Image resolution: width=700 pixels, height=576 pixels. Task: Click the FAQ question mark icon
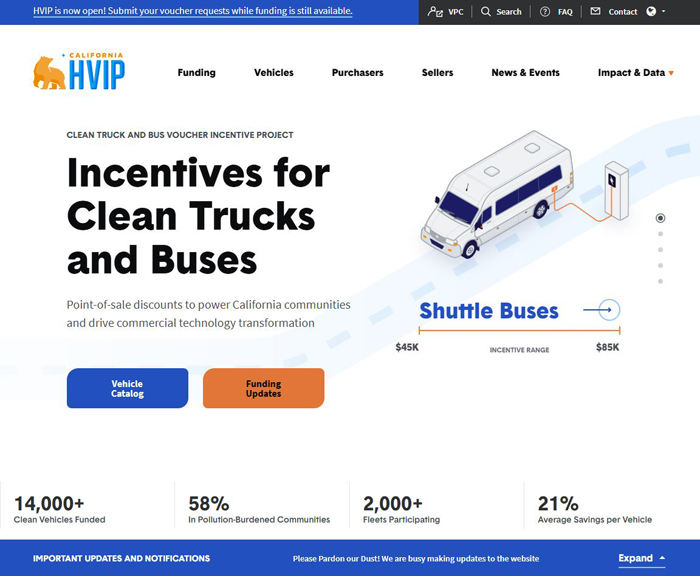click(x=545, y=12)
